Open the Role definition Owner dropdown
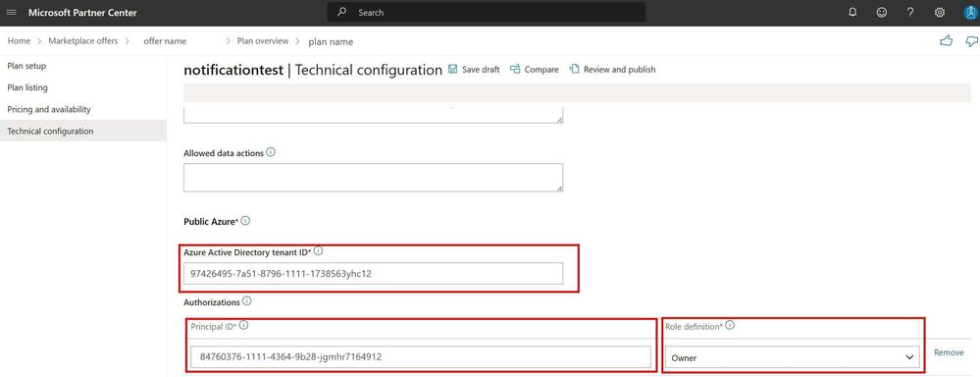The width and height of the screenshot is (980, 377). click(x=792, y=357)
